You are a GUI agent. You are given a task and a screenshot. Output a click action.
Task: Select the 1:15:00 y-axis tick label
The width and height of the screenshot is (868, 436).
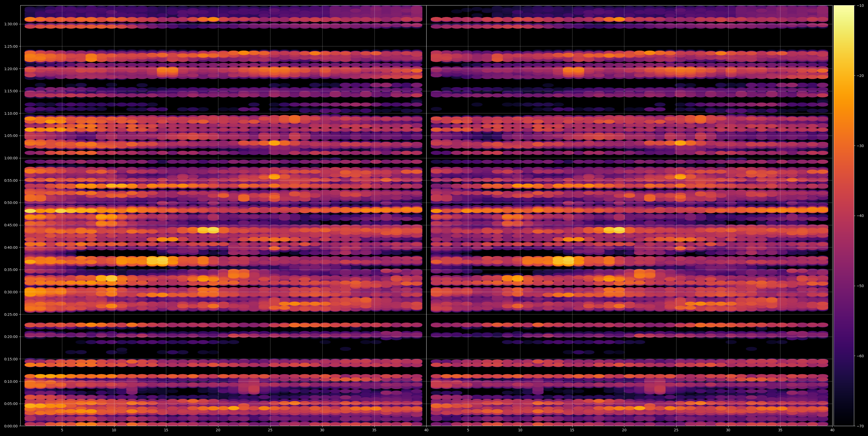[11, 91]
